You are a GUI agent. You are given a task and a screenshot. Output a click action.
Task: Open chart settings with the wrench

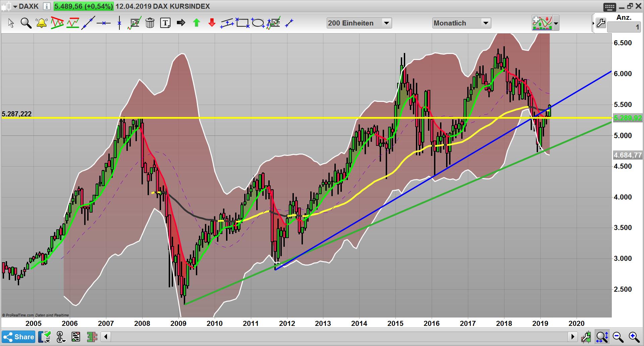[601, 23]
